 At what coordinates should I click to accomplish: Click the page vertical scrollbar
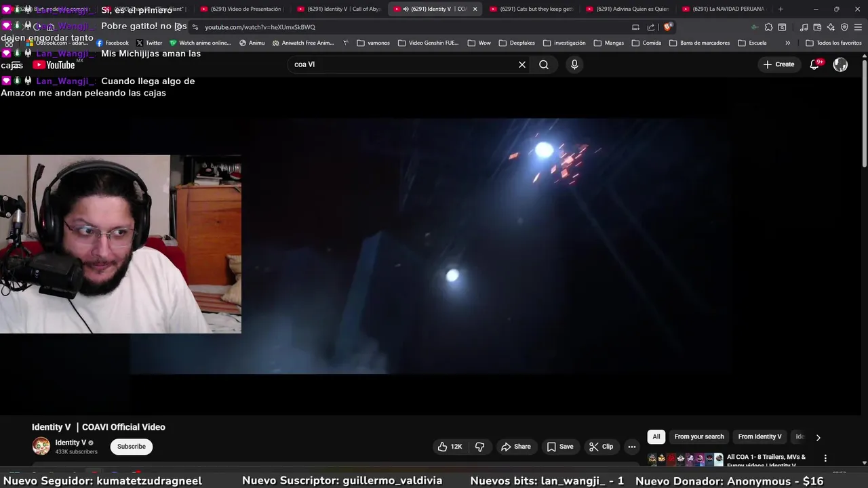[x=864, y=114]
